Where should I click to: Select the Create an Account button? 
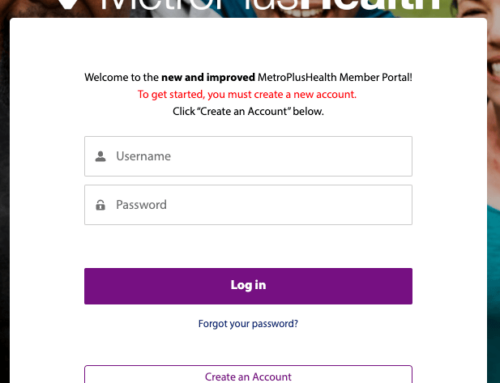[248, 375]
